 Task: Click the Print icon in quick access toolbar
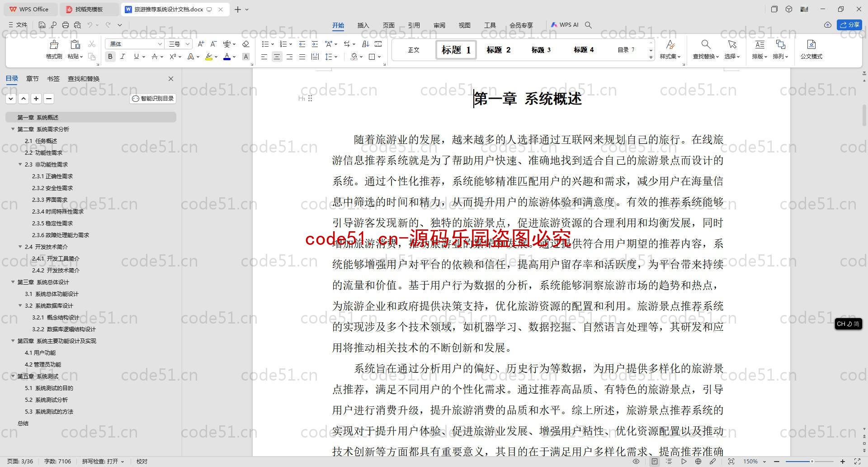pyautogui.click(x=66, y=25)
